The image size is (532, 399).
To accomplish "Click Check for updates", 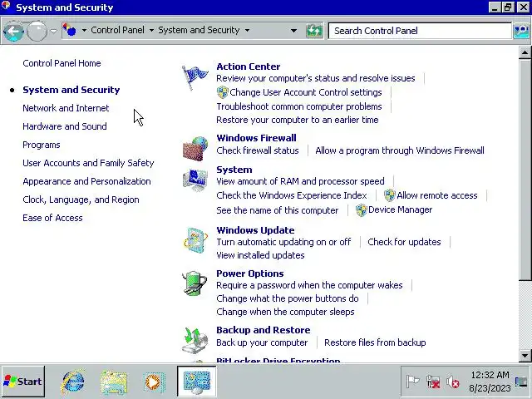I will 405,242.
